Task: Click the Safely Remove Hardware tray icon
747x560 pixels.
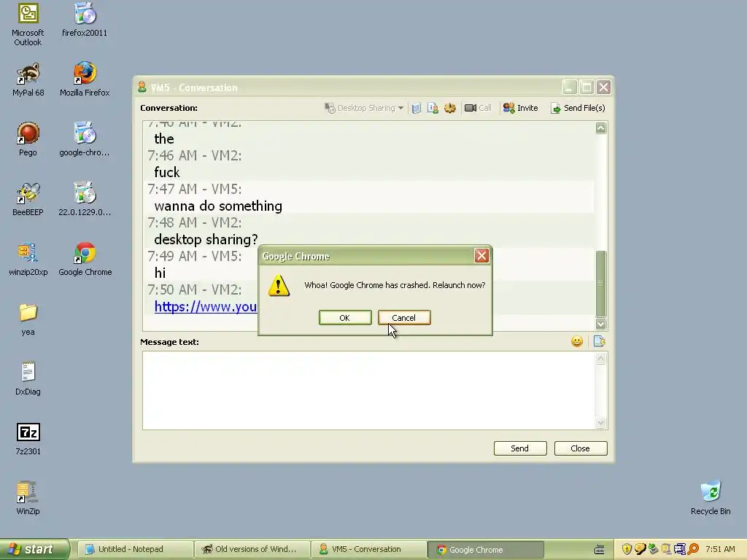Action: tap(653, 549)
